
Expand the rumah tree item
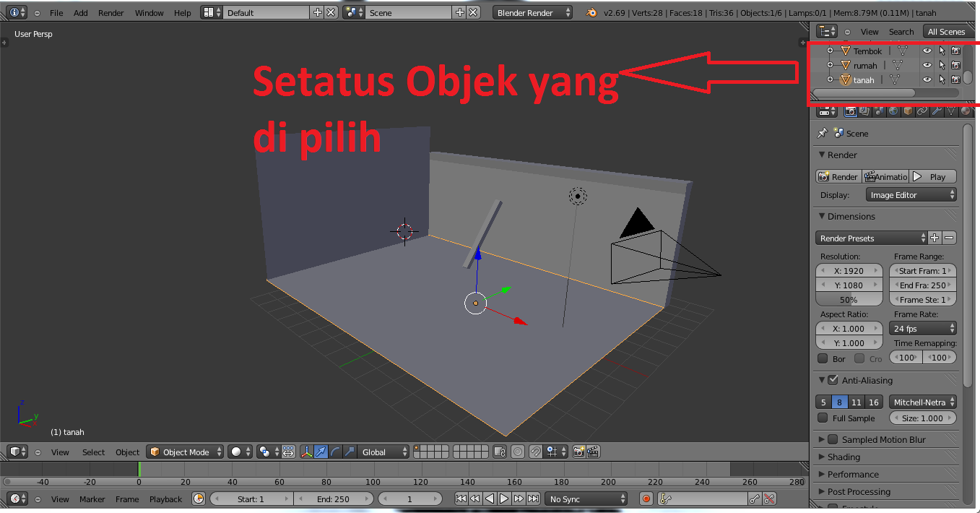coord(830,65)
